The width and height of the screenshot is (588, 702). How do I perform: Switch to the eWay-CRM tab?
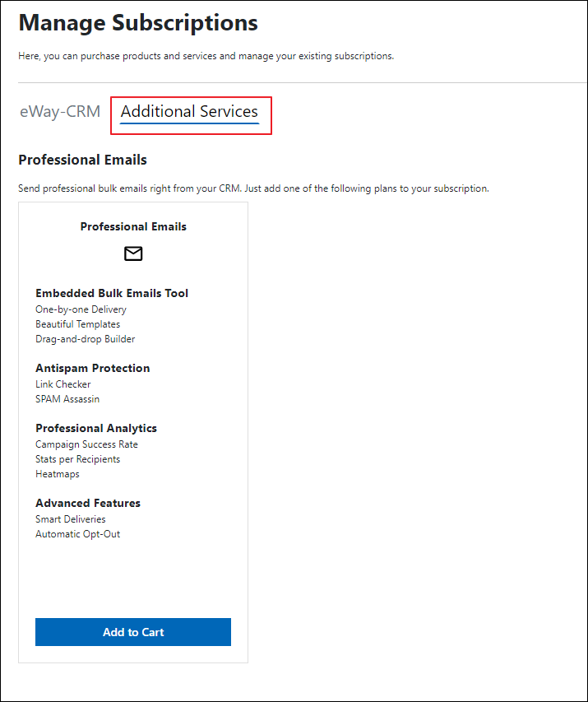click(60, 111)
